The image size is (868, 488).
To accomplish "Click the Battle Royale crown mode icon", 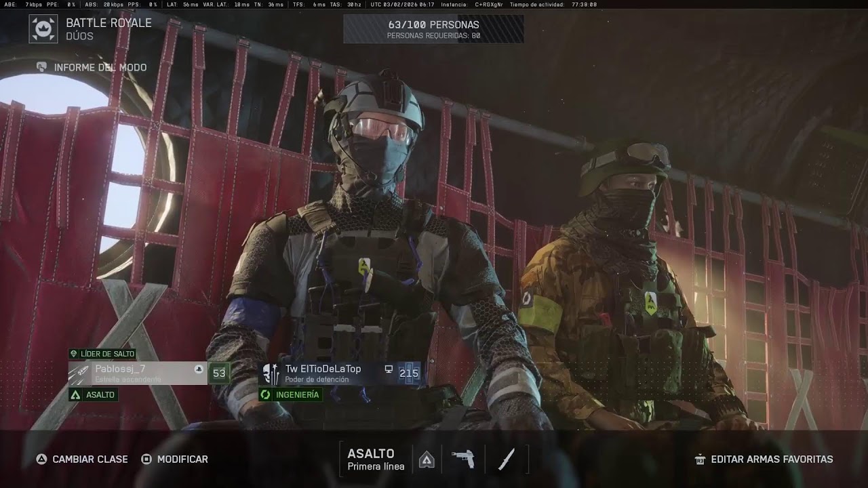I will pos(43,29).
